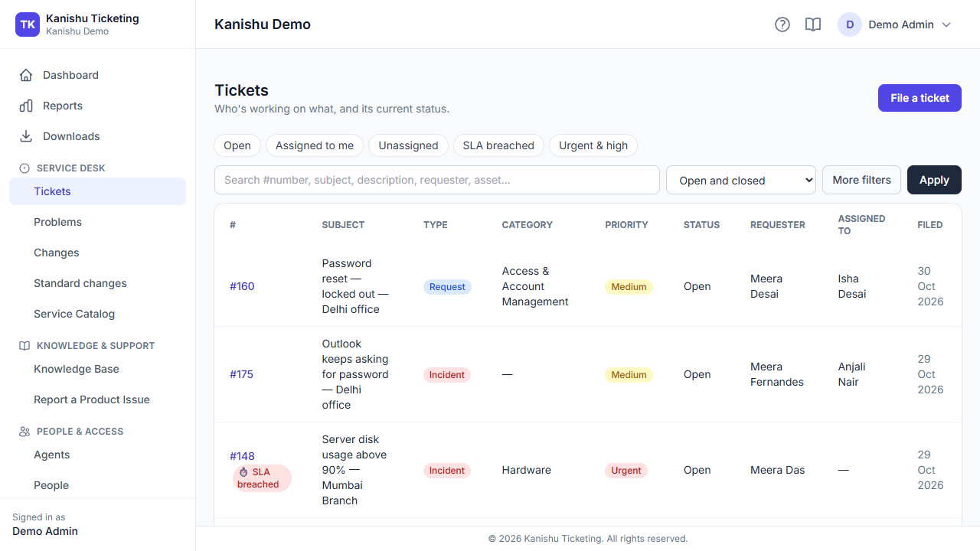Open People in the sidebar
Image resolution: width=980 pixels, height=551 pixels.
coord(97,485)
